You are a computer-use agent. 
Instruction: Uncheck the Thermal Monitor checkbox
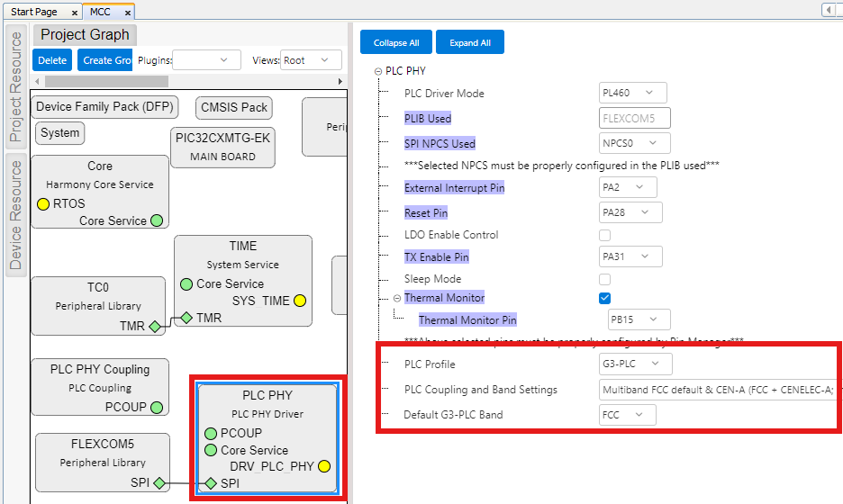coord(605,298)
